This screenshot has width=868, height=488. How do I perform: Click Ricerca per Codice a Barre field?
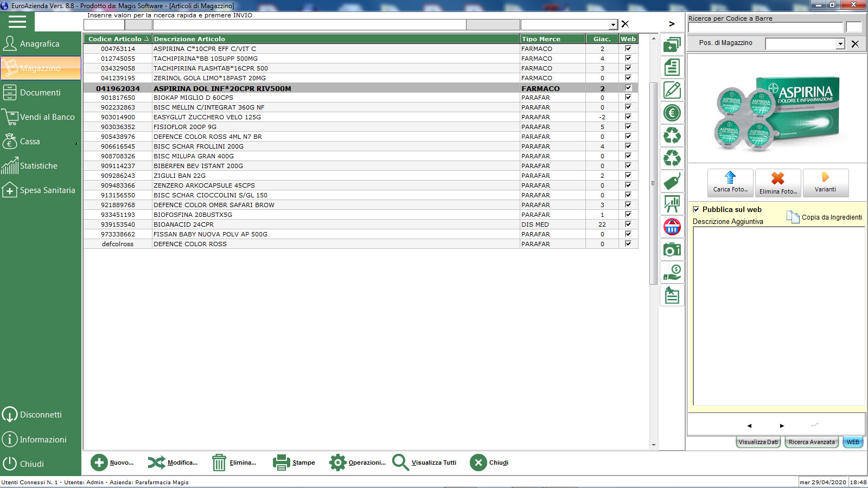coord(765,27)
